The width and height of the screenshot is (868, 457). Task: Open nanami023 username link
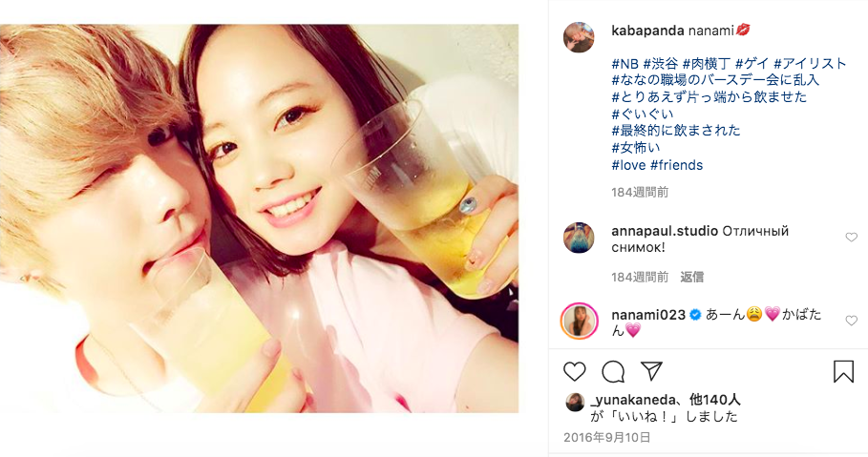coord(648,315)
